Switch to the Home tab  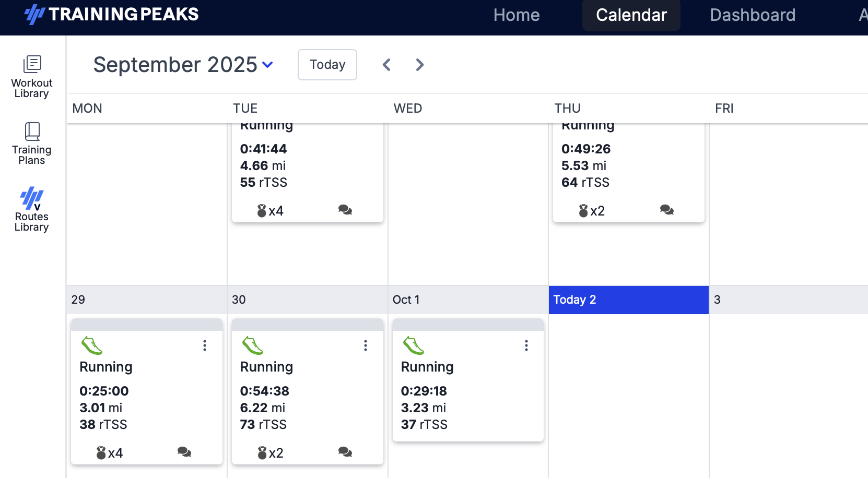[516, 15]
